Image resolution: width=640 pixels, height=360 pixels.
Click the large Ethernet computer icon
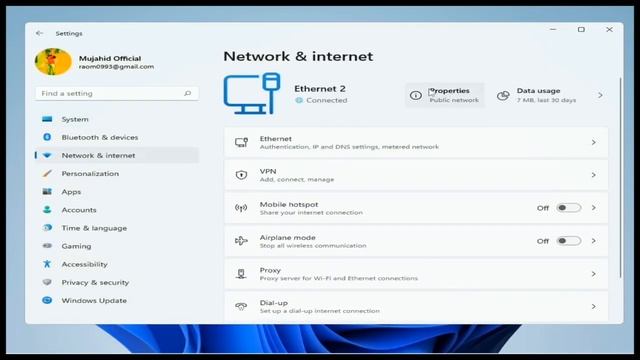point(252,94)
